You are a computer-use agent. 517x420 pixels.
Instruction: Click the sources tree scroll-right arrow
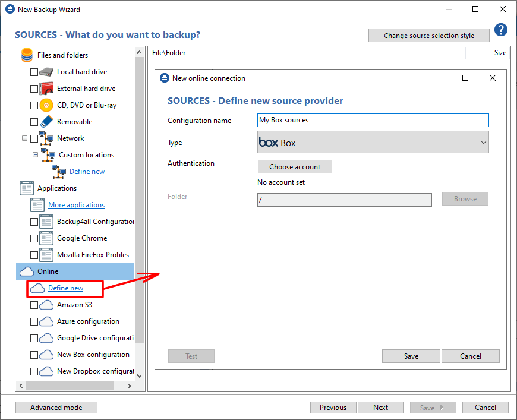click(x=130, y=386)
